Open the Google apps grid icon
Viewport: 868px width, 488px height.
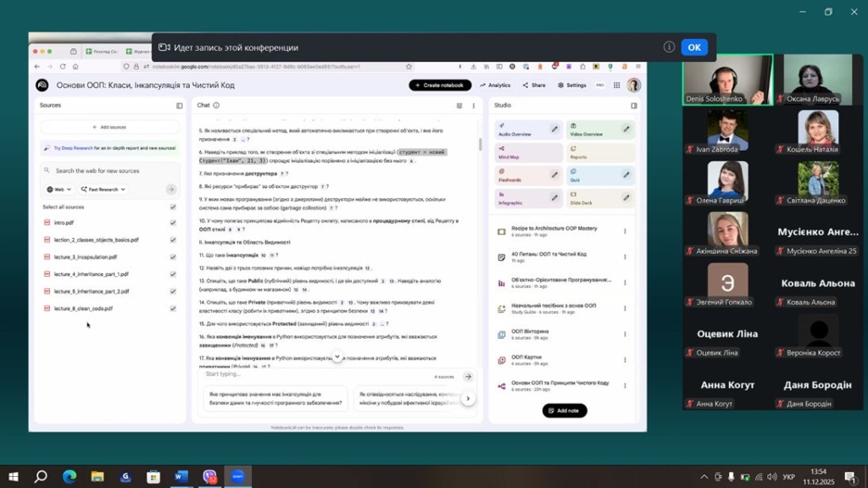[x=616, y=86]
